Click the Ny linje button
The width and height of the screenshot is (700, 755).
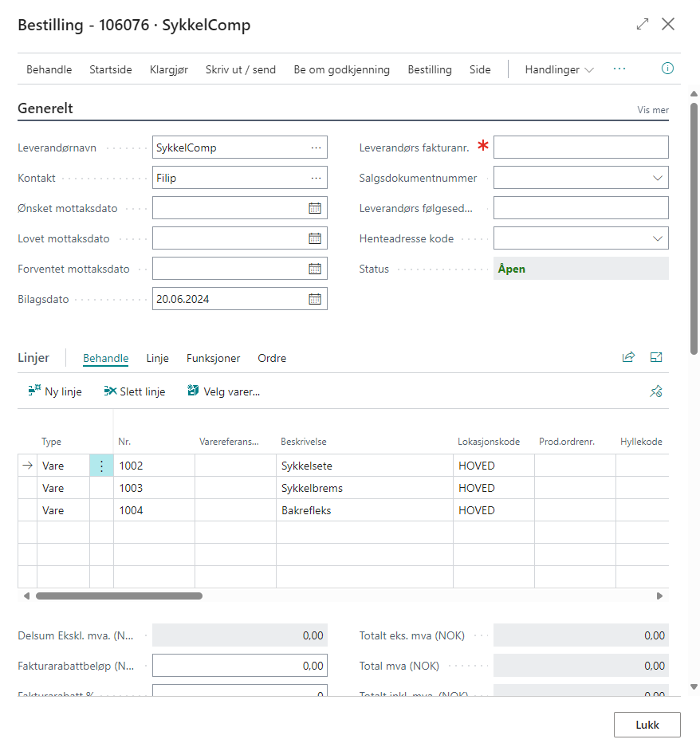(x=55, y=391)
